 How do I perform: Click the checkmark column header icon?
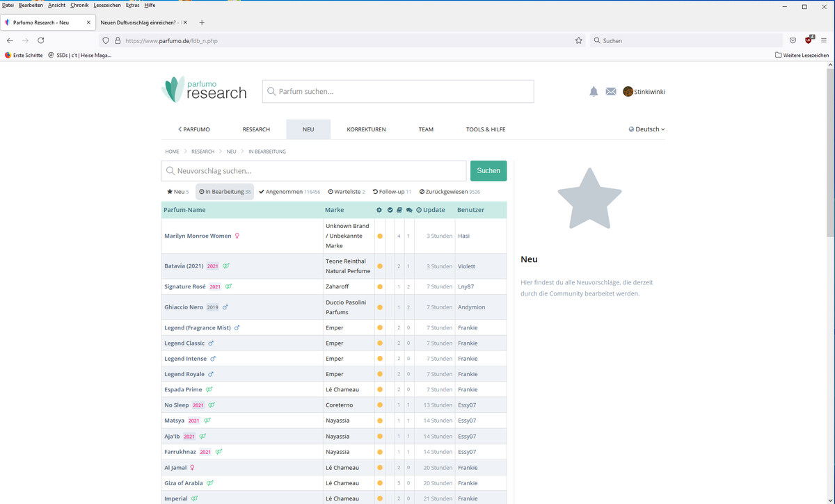pos(390,210)
